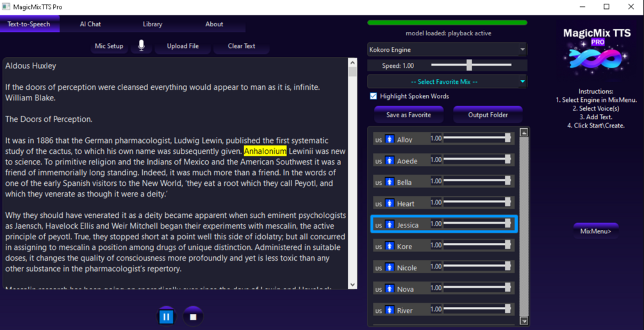Click the Alloy voice name
Viewport: 644px width, 330px height.
(404, 140)
